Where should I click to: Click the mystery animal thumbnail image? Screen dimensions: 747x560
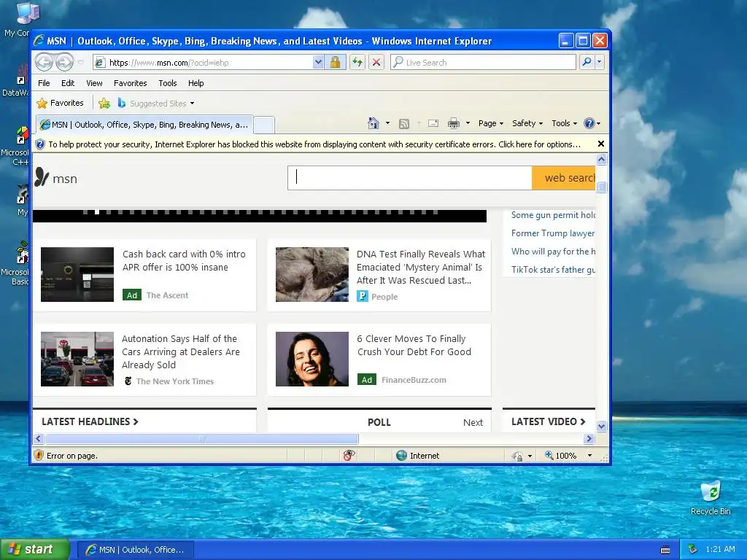[312, 274]
